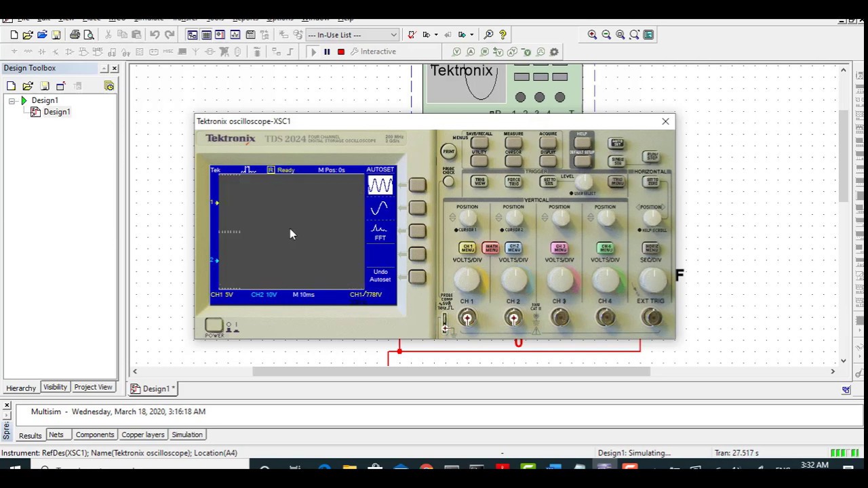
Task: Click oscilloscope AUTO SET button
Action: coord(616,144)
